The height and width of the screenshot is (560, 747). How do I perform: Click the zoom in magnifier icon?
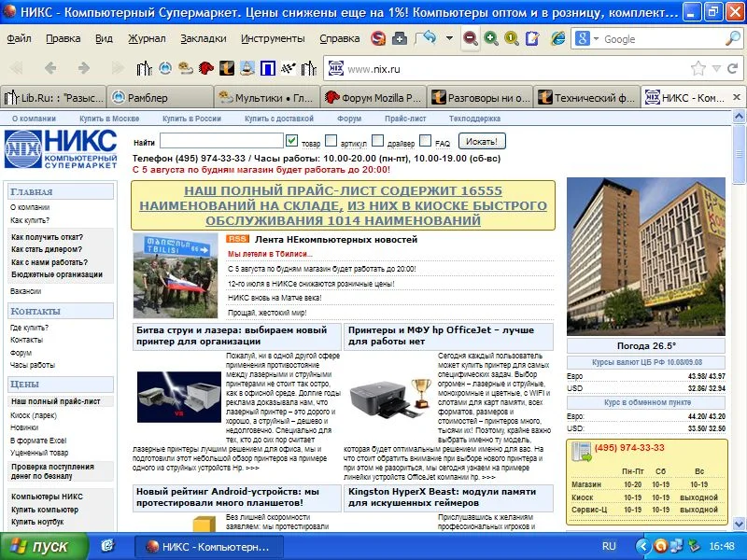(x=491, y=38)
